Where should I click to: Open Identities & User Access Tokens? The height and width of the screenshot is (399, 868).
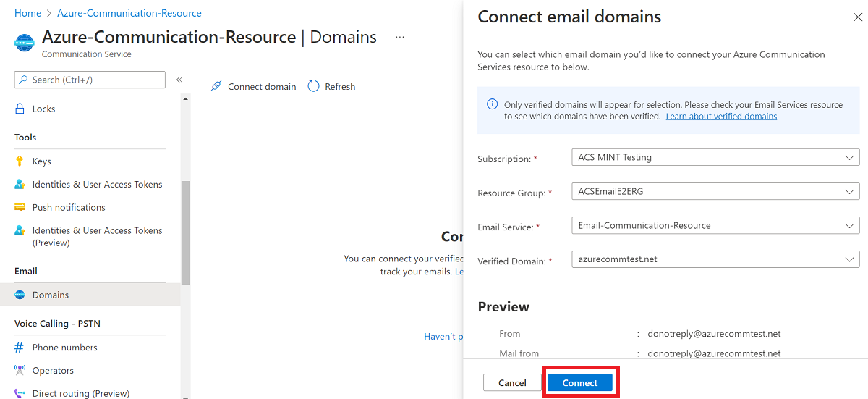tap(97, 185)
